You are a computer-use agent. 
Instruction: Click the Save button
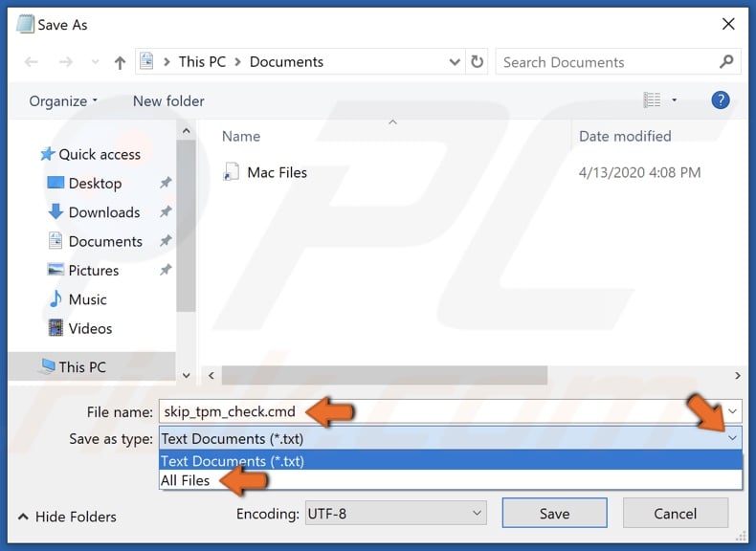[x=554, y=514]
